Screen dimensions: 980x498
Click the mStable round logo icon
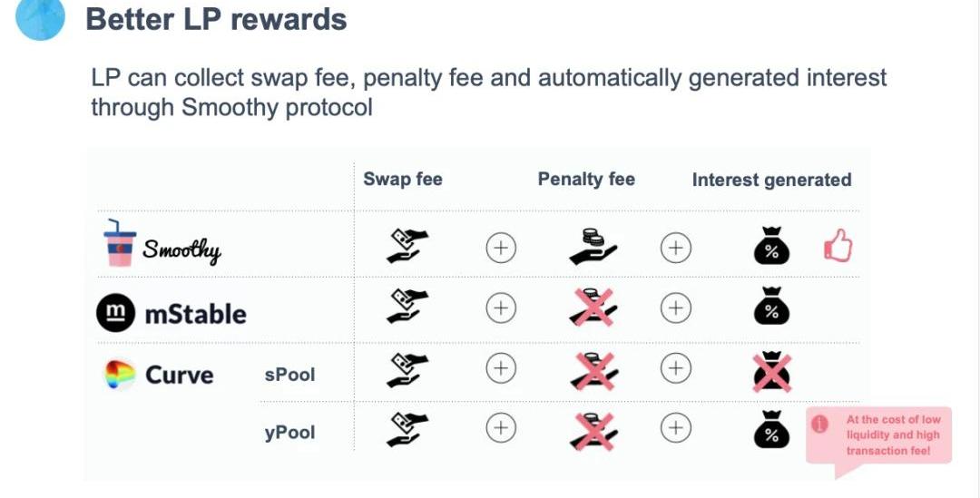[x=115, y=314]
